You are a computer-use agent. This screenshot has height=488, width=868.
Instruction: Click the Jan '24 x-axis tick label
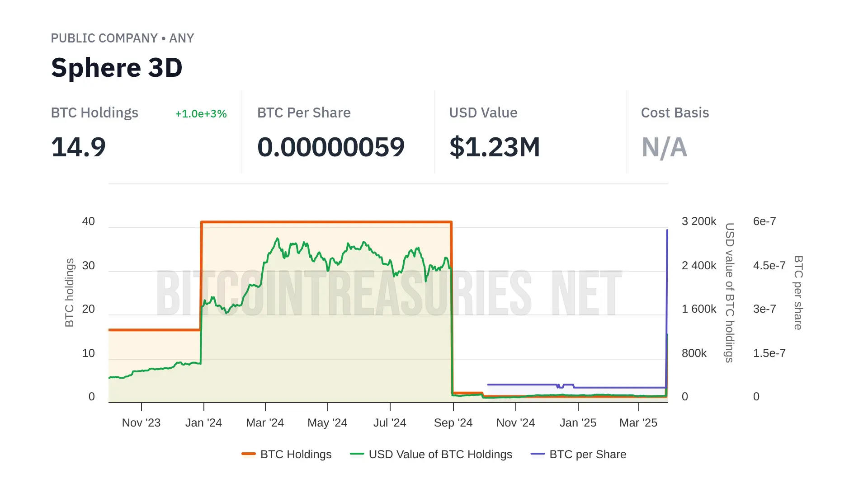[x=203, y=423]
